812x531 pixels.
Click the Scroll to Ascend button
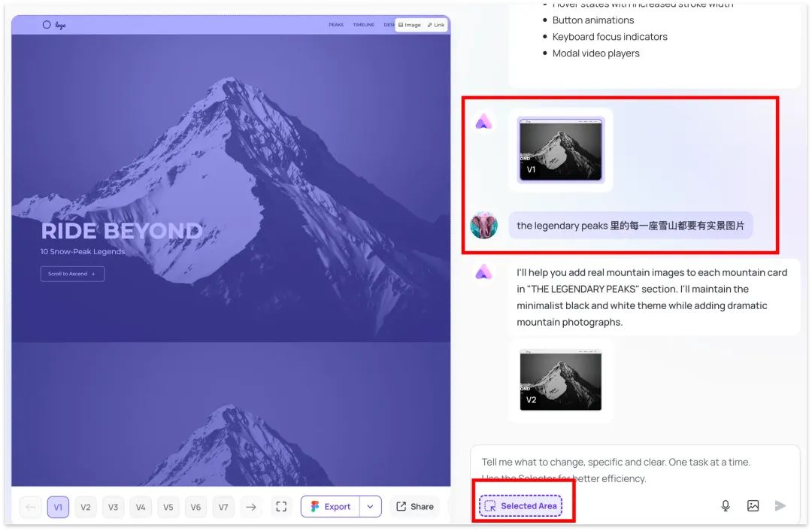(72, 274)
